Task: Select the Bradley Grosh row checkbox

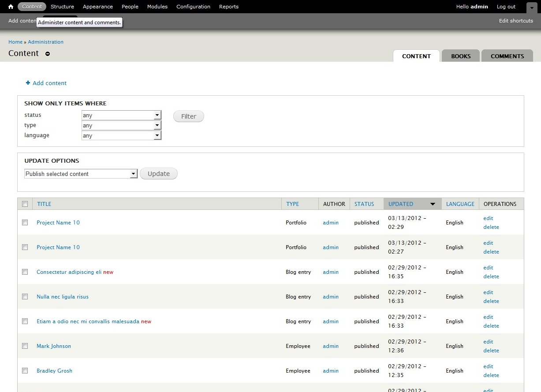Action: [25, 371]
